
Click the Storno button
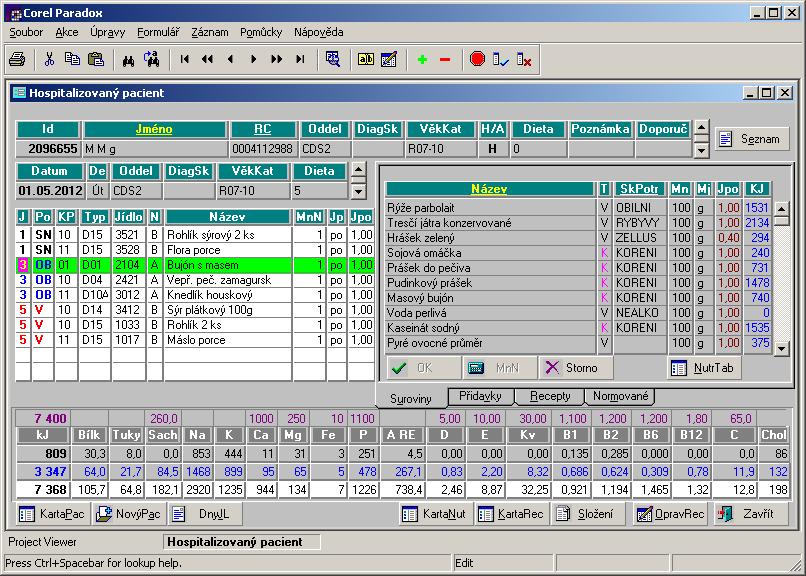(575, 368)
